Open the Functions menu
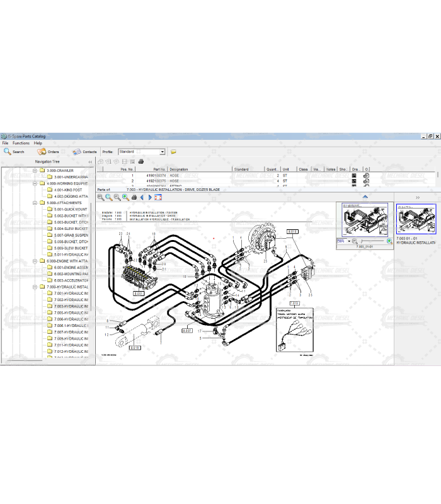Screen dimensions: 441x504 click(x=21, y=143)
